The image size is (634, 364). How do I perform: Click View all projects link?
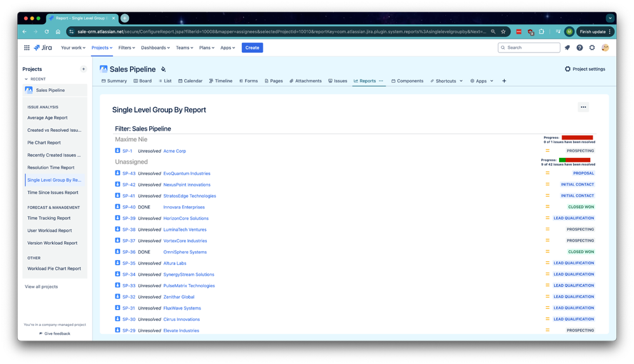[x=41, y=287]
